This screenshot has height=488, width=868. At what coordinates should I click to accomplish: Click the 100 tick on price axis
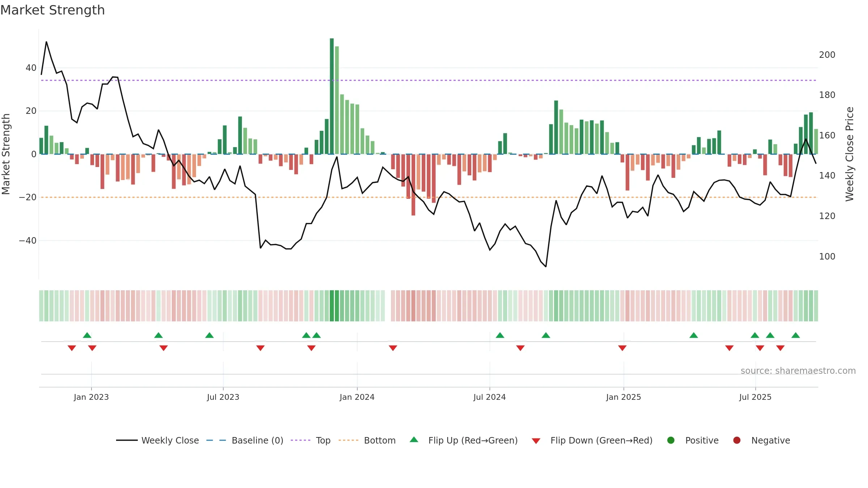point(827,256)
